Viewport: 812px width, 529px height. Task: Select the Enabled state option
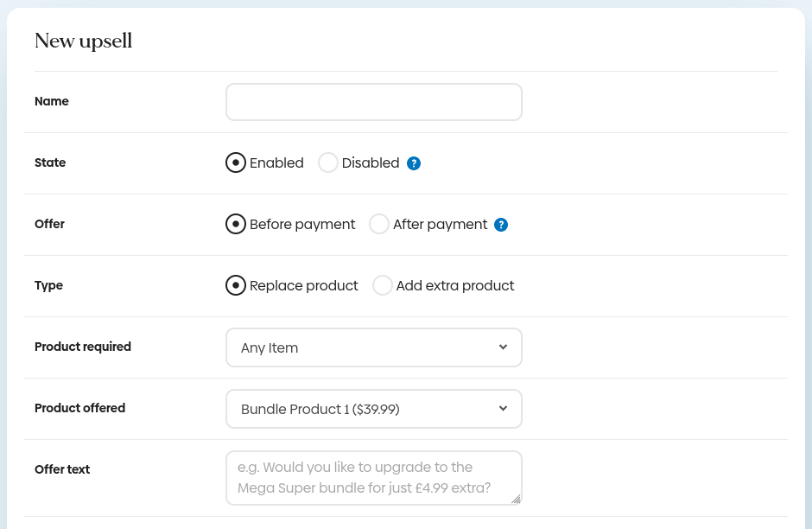pyautogui.click(x=236, y=163)
